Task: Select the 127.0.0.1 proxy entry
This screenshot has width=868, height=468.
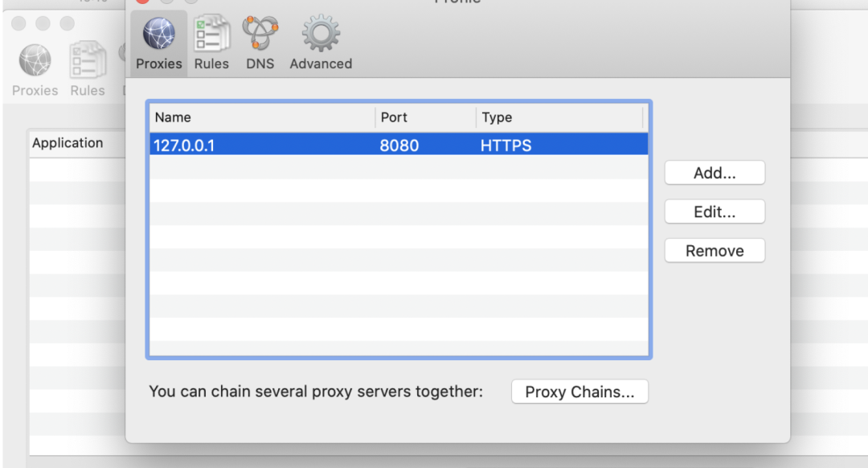Action: tap(184, 146)
